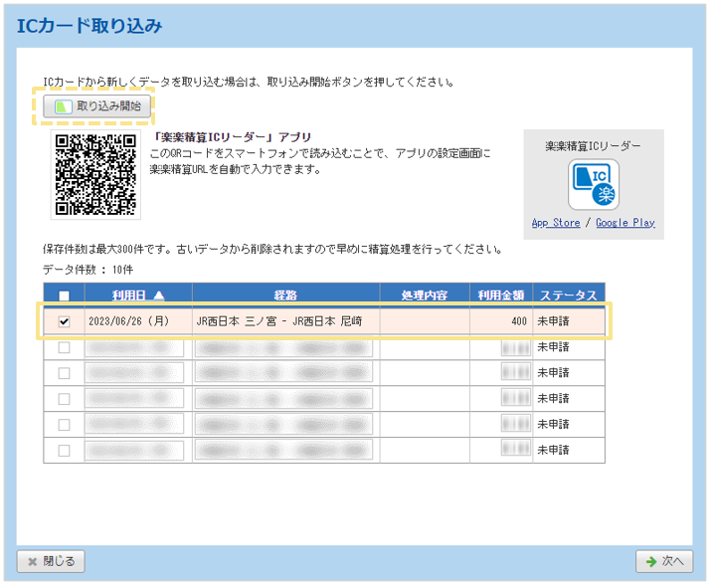Check the third table row checkbox
Screen dimensions: 711x588
65,373
